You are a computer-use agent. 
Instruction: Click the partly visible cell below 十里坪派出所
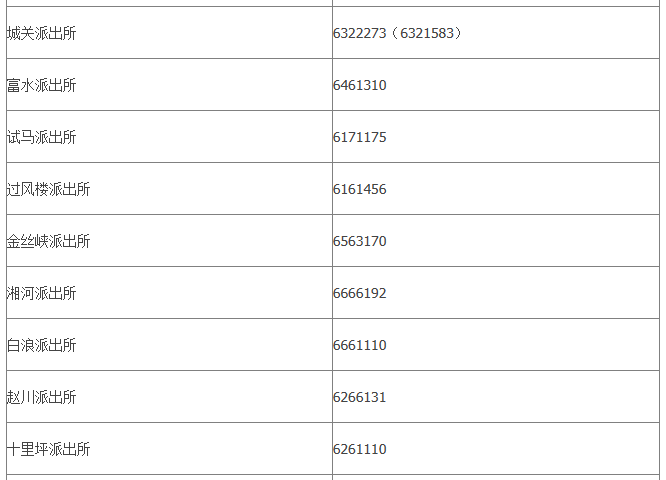pyautogui.click(x=168, y=477)
